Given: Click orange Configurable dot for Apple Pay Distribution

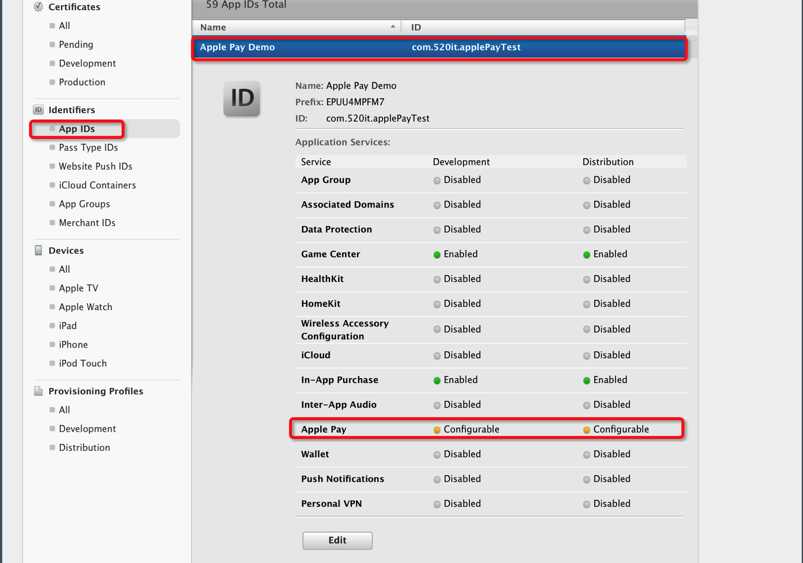Looking at the screenshot, I should [586, 430].
